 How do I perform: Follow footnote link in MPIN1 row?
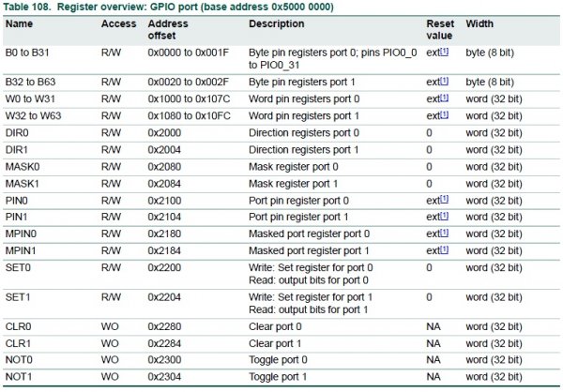tap(445, 250)
